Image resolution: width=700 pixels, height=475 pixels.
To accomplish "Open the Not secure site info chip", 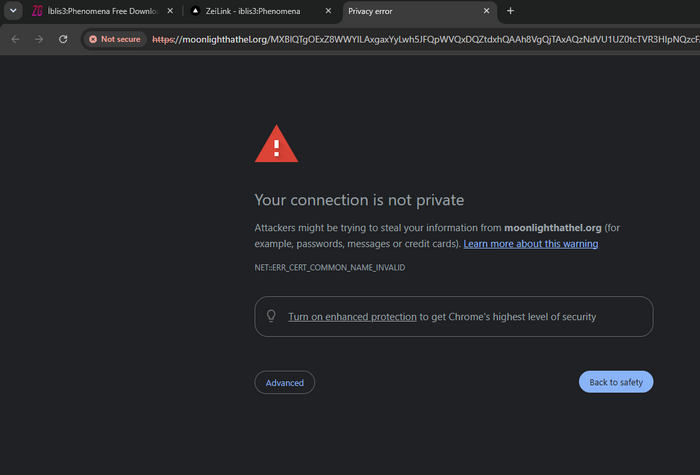I will pos(115,39).
